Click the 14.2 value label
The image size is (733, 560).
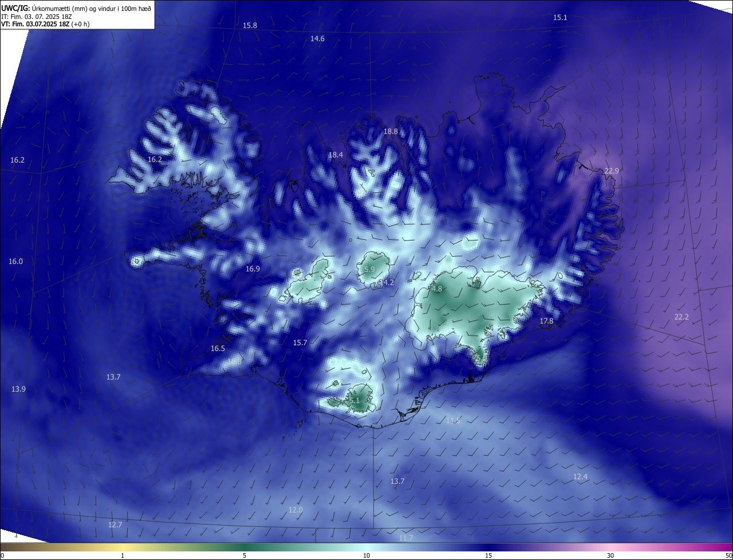click(387, 283)
